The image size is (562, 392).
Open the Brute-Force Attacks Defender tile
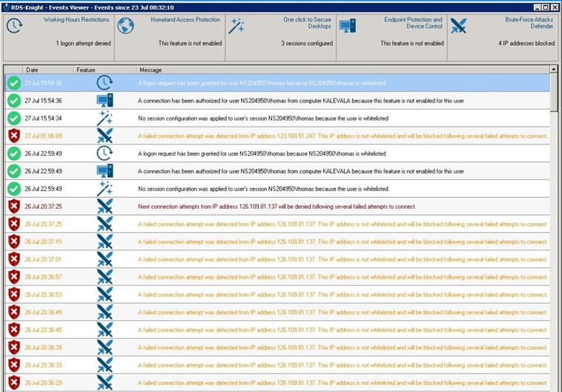[x=502, y=38]
